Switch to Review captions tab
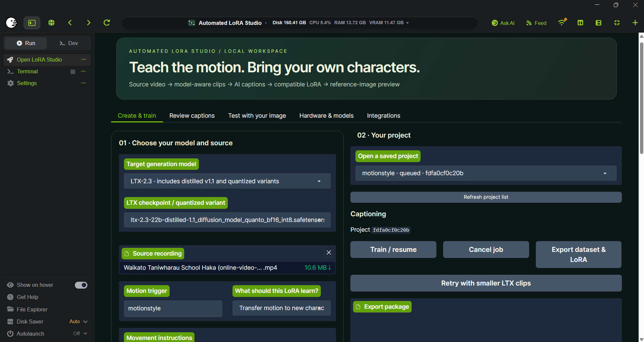Image resolution: width=644 pixels, height=342 pixels. click(192, 116)
